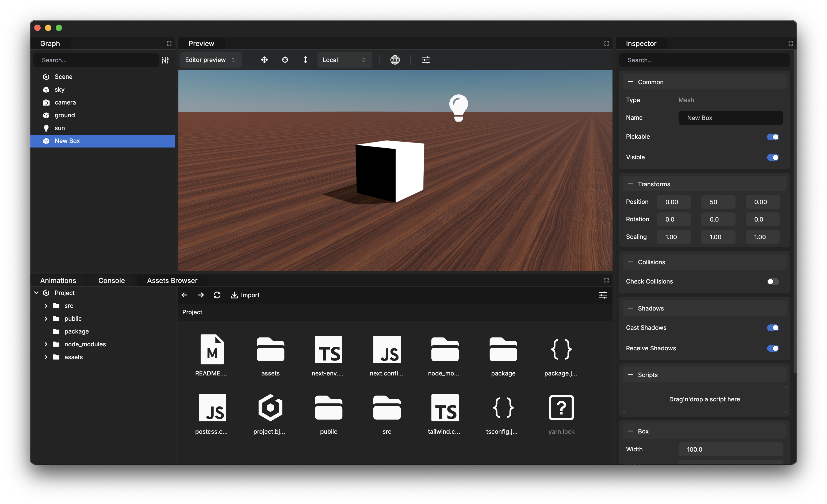The height and width of the screenshot is (504, 827).
Task: Open Graph filter options icon
Action: (x=165, y=60)
